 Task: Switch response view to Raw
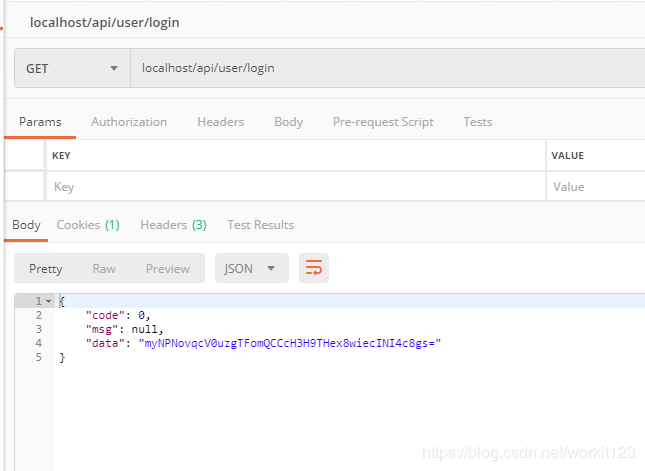[x=104, y=268]
